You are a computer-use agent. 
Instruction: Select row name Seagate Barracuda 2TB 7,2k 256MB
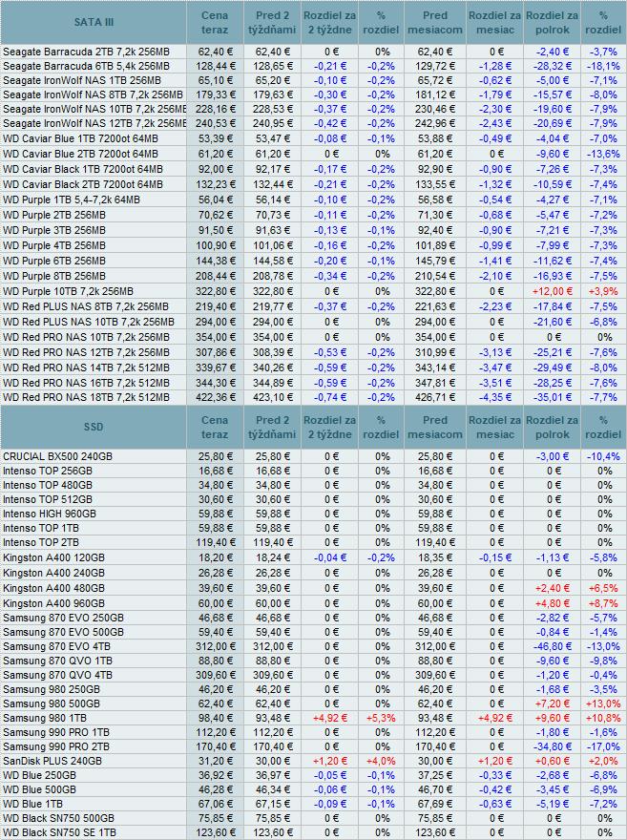[86, 52]
